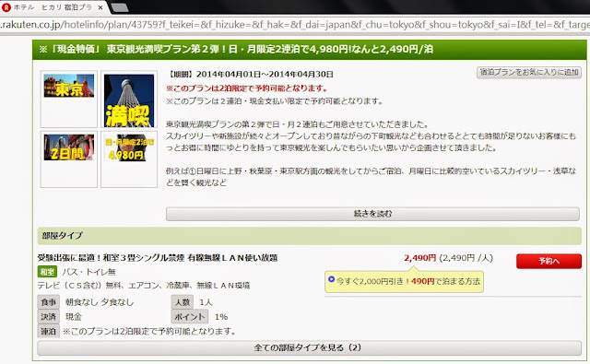Click the 食事 label
This screenshot has height=364, width=590.
(x=48, y=302)
